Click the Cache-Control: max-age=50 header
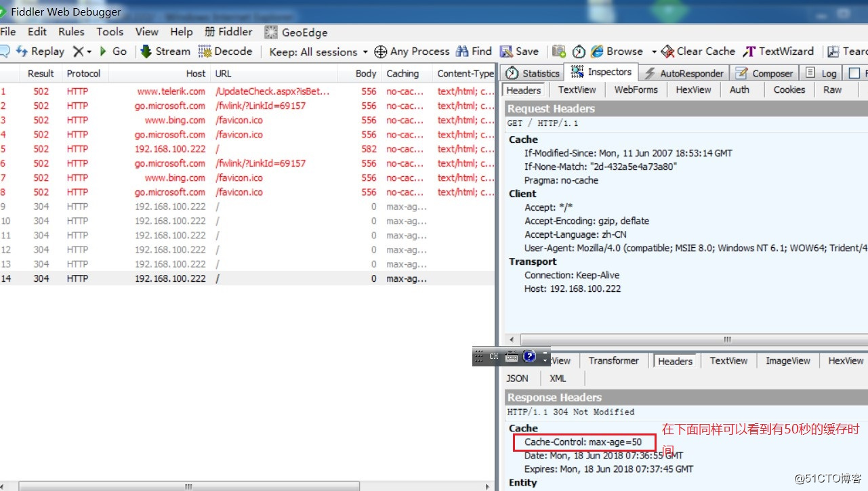This screenshot has width=868, height=491. coord(583,442)
